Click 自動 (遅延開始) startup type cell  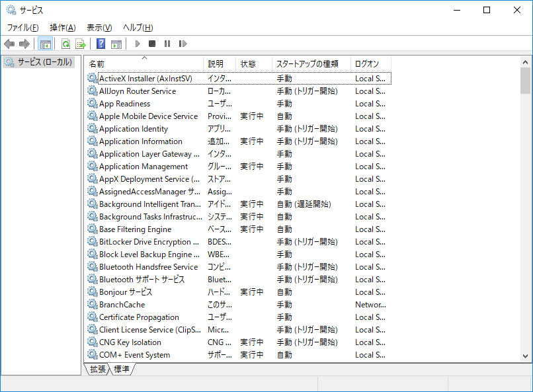click(x=304, y=204)
